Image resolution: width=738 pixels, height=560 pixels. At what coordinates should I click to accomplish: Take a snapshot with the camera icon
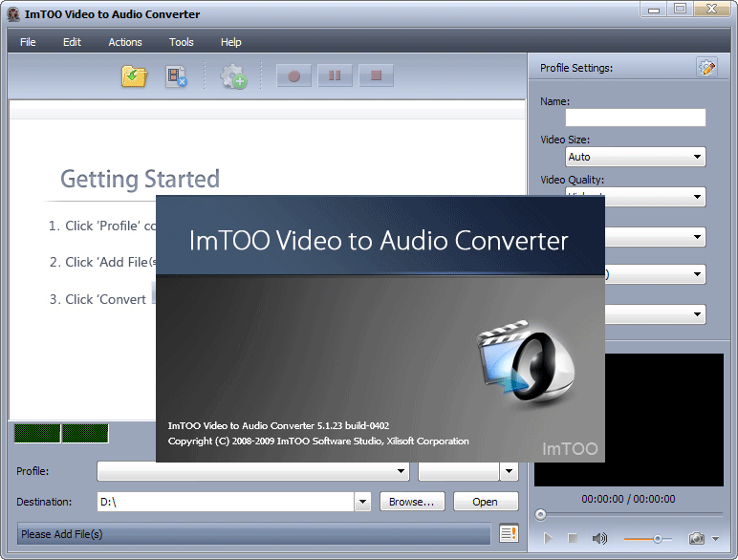click(696, 538)
